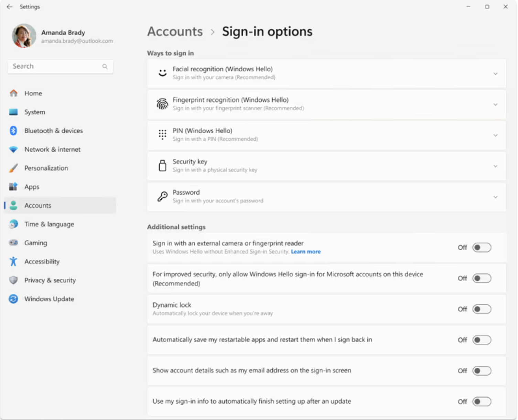The height and width of the screenshot is (420, 518).
Task: Click the back arrow in the title bar
Action: [x=10, y=7]
